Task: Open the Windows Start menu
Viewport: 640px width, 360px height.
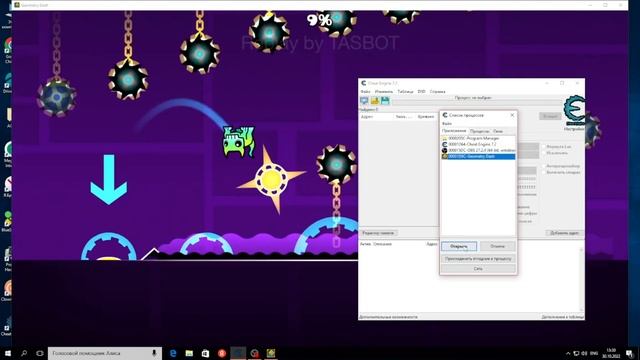Action: (x=8, y=353)
